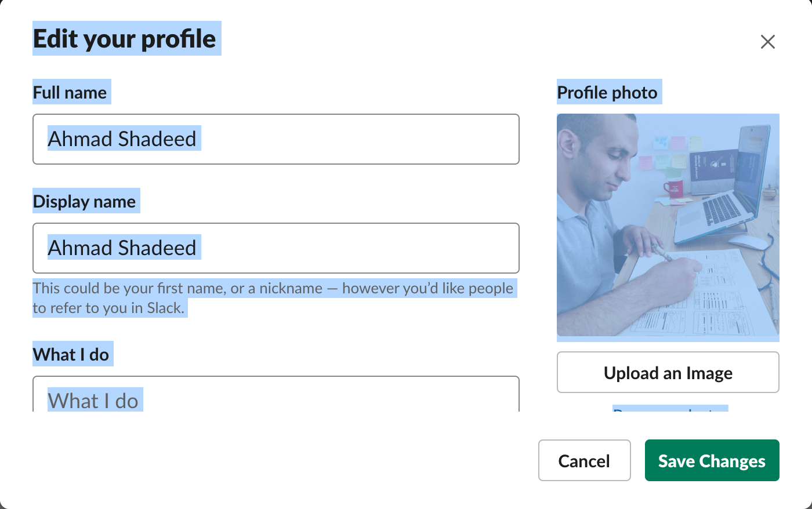Click the partially hidden link below Upload an Image
The width and height of the screenshot is (812, 509).
[x=670, y=410]
